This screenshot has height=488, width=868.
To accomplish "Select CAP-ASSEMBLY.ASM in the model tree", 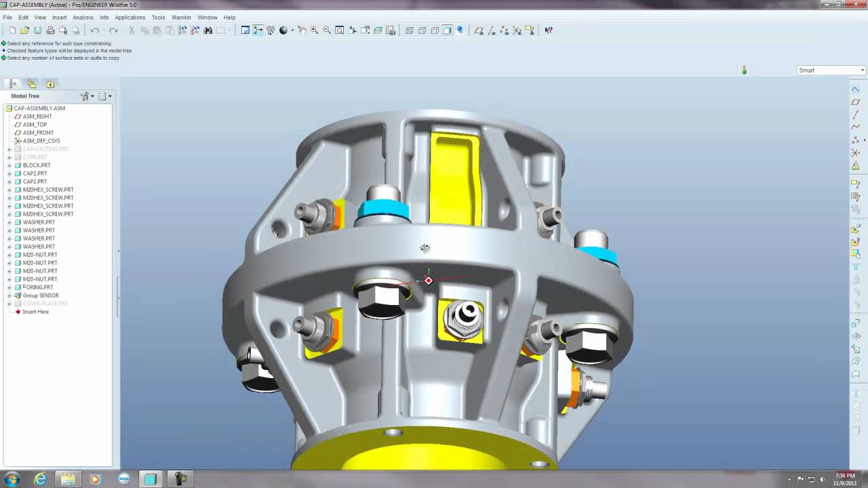I will [x=39, y=108].
